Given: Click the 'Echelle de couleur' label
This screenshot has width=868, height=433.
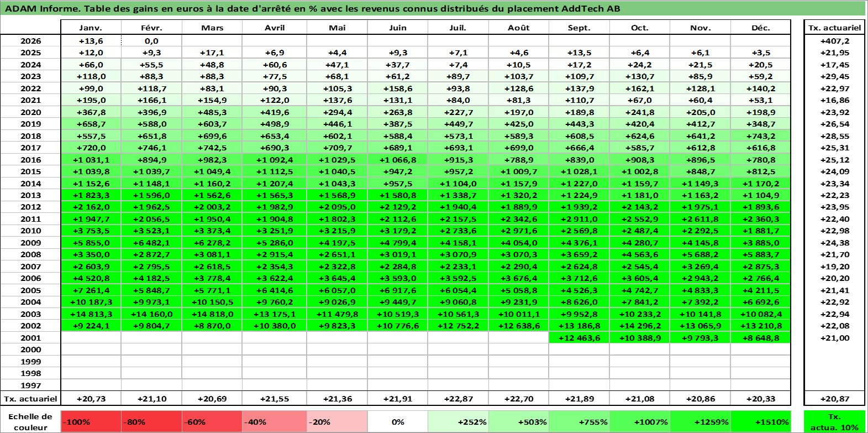Looking at the screenshot, I should pyautogui.click(x=31, y=421).
